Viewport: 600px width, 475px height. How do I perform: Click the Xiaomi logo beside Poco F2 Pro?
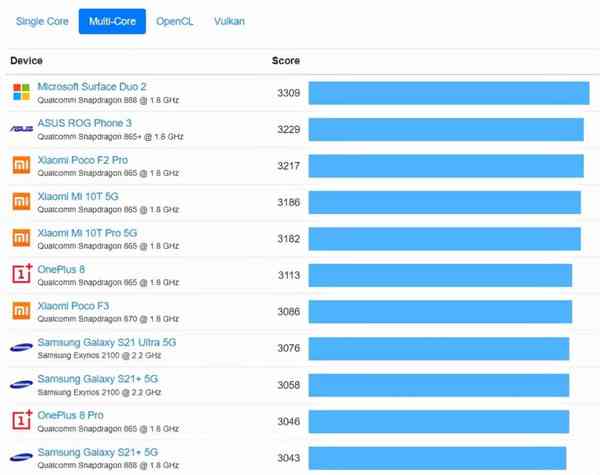pyautogui.click(x=21, y=165)
